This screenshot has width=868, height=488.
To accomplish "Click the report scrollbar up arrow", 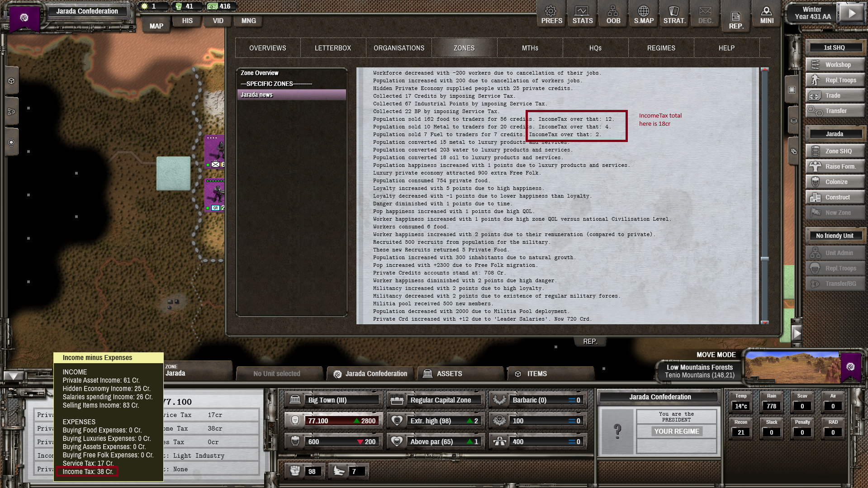I will click(x=765, y=70).
